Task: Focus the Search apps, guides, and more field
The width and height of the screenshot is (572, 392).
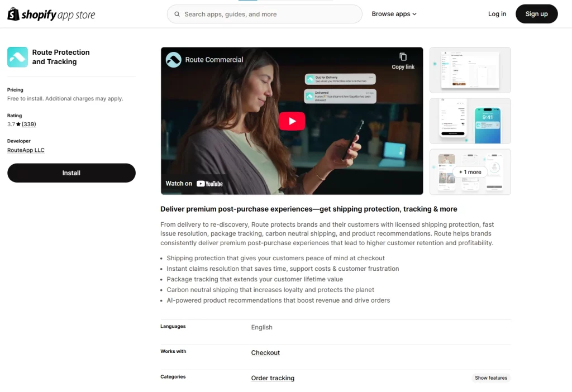Action: 264,14
